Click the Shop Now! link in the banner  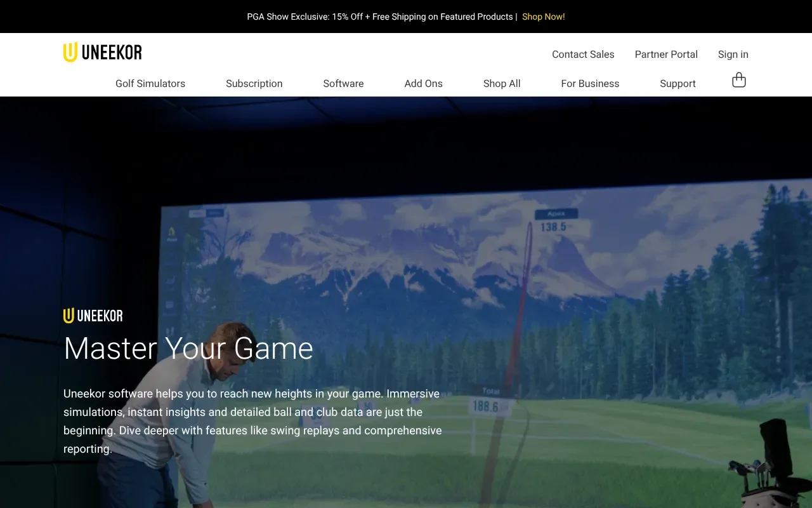543,17
